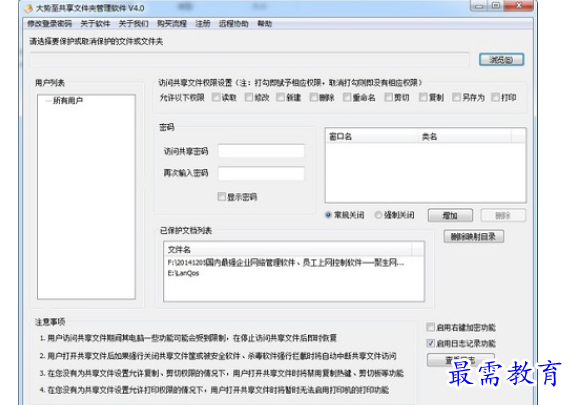Enable the 修改 permission checkbox
The height and width of the screenshot is (405, 570).
(249, 97)
